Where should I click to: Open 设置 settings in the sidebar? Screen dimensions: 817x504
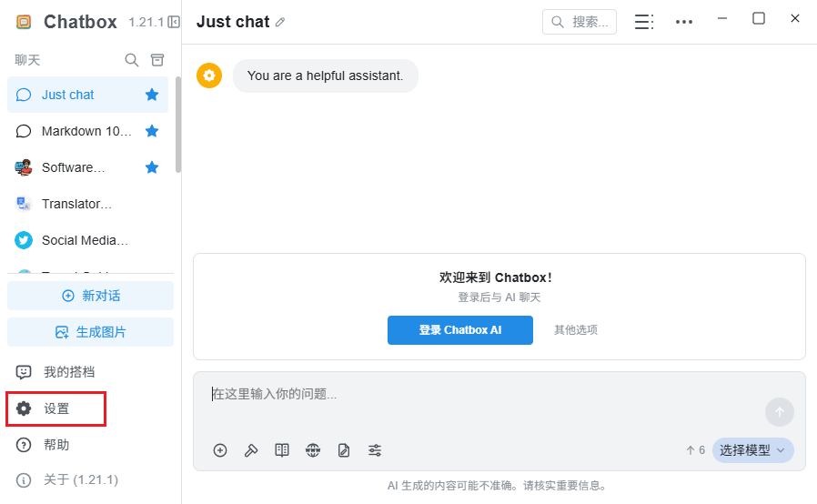click(x=56, y=408)
